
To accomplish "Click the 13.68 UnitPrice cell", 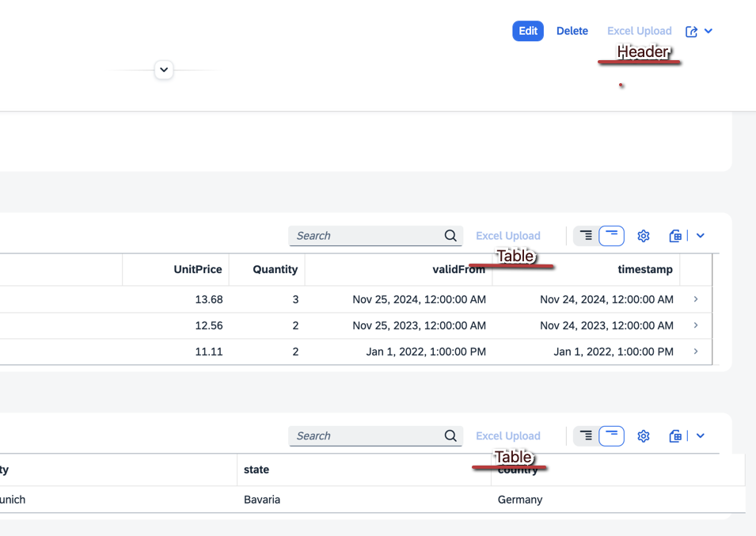I will 209,299.
